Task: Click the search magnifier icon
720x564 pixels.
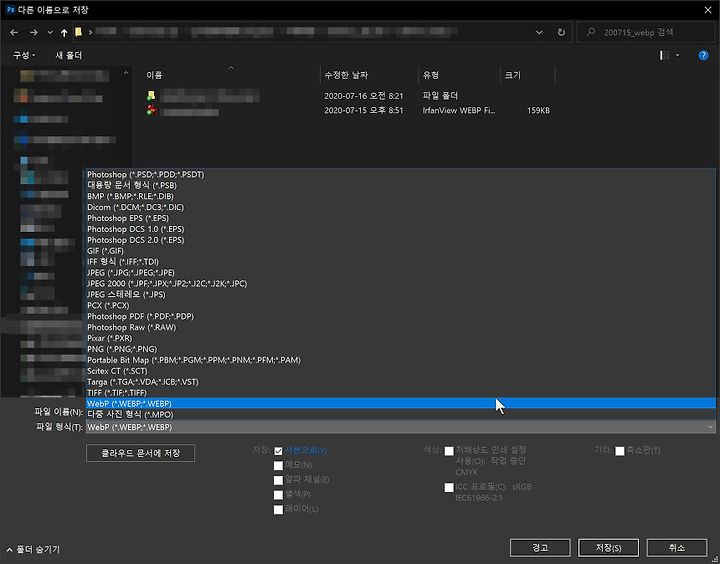Action: (591, 32)
